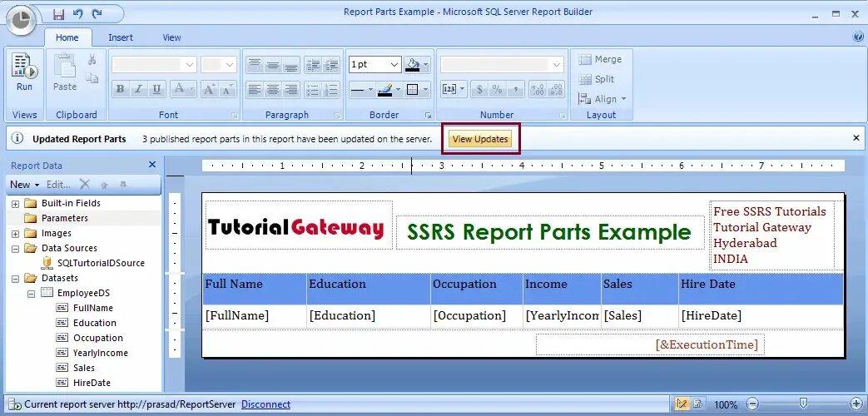Click Split in the Layout group

597,79
